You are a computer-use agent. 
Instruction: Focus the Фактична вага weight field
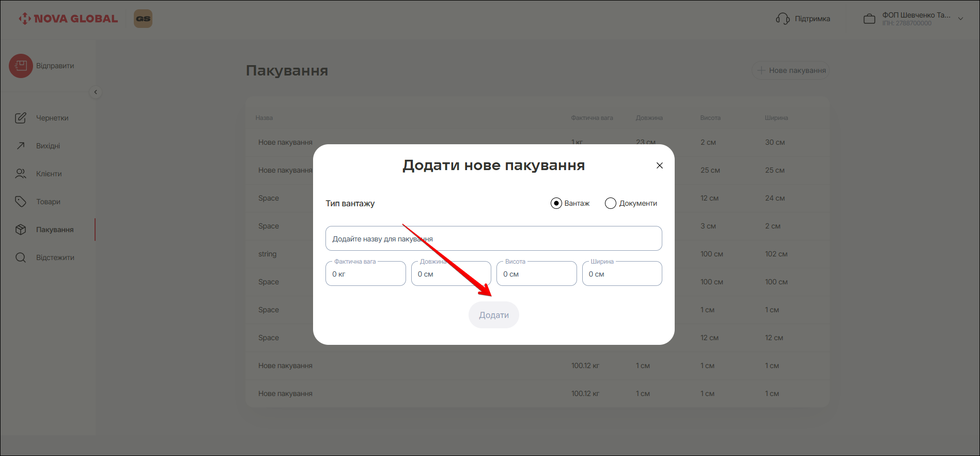pyautogui.click(x=365, y=274)
